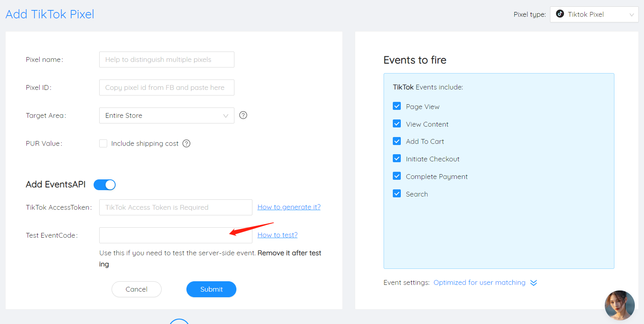
Task: Click the double chevron beside Event settings
Action: 534,283
